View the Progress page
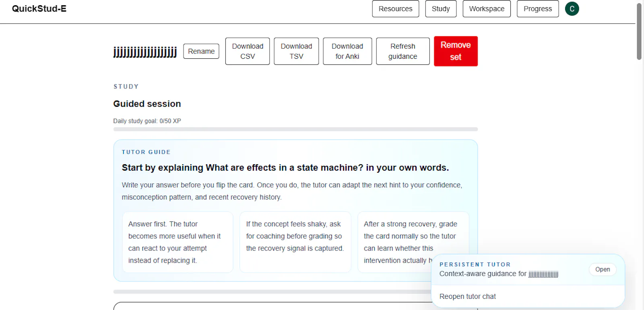The image size is (644, 310). [538, 9]
